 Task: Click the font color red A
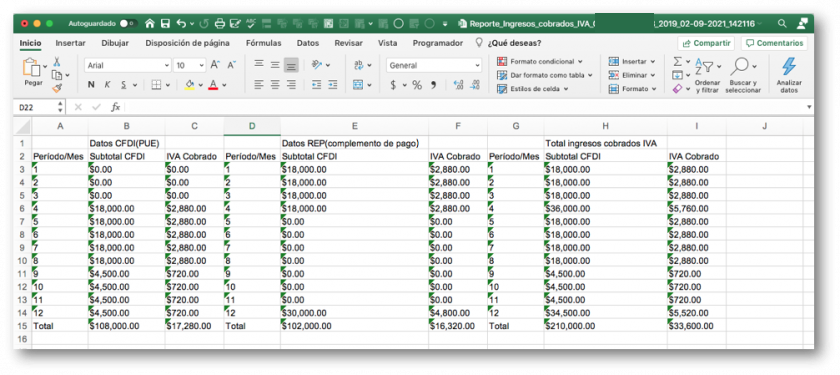pyautogui.click(x=213, y=85)
